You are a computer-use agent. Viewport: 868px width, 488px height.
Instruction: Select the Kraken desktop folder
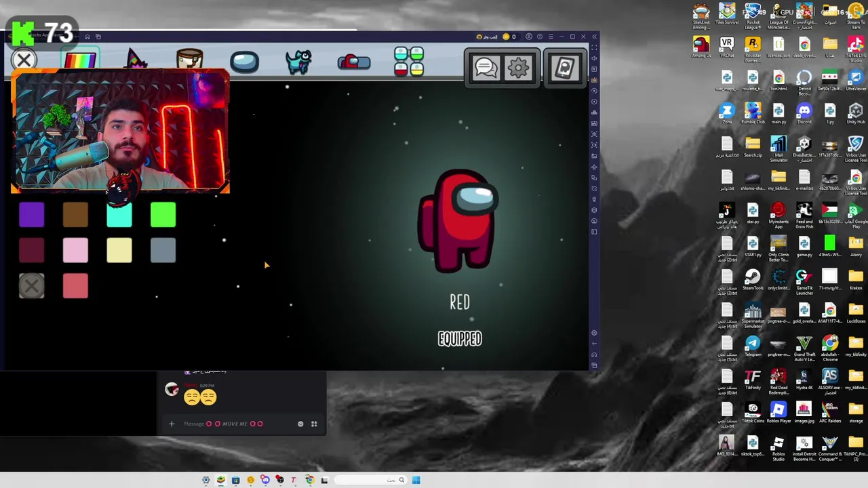pyautogui.click(x=856, y=280)
